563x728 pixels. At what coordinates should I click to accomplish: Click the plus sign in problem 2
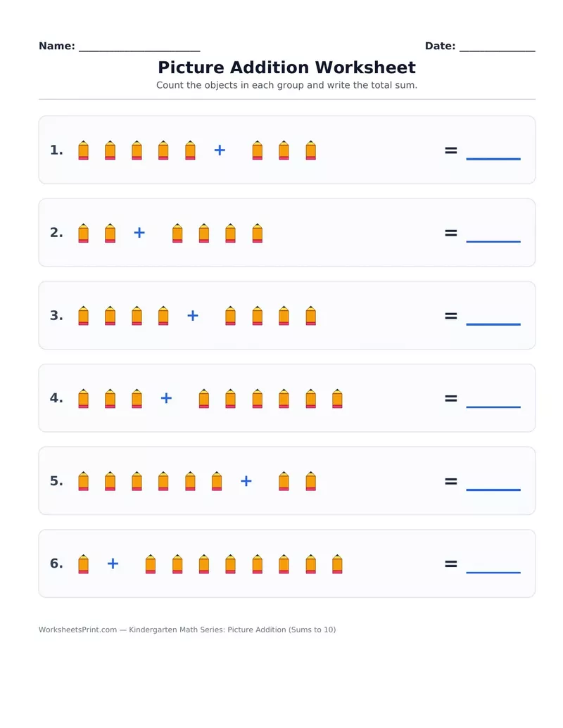pyautogui.click(x=139, y=233)
